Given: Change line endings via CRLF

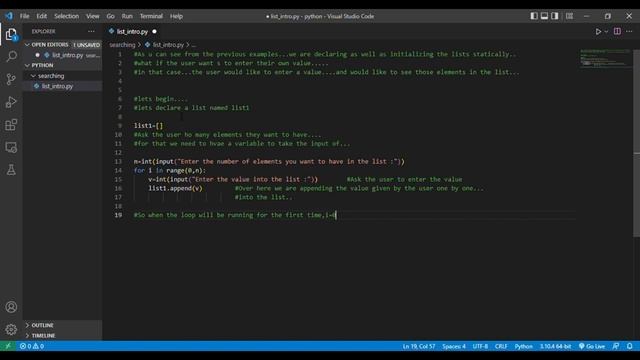Looking at the screenshot, I should point(501,346).
